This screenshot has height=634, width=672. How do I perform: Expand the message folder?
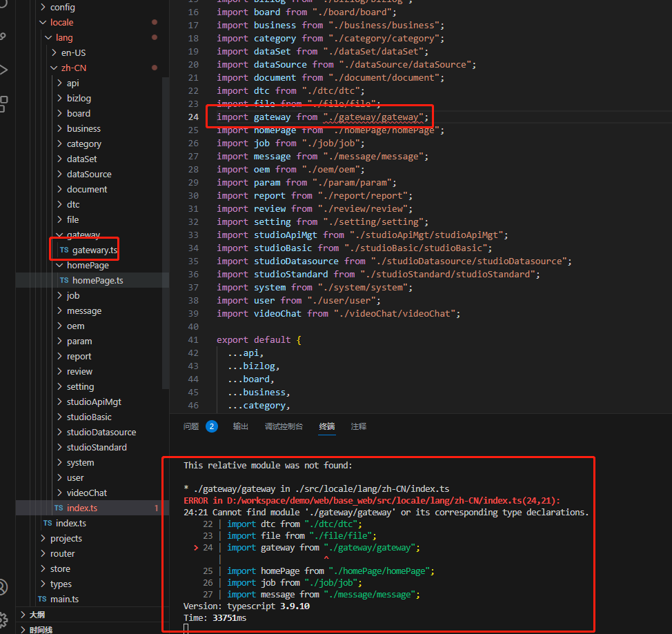coord(84,310)
